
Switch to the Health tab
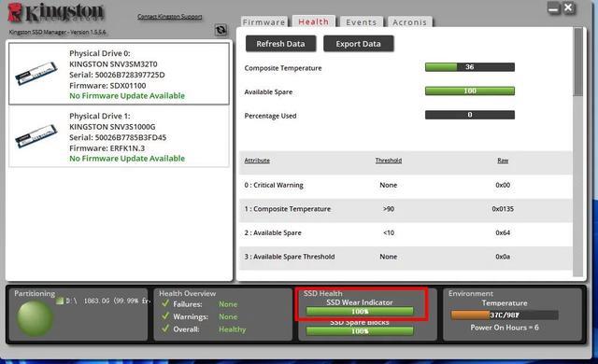click(314, 21)
